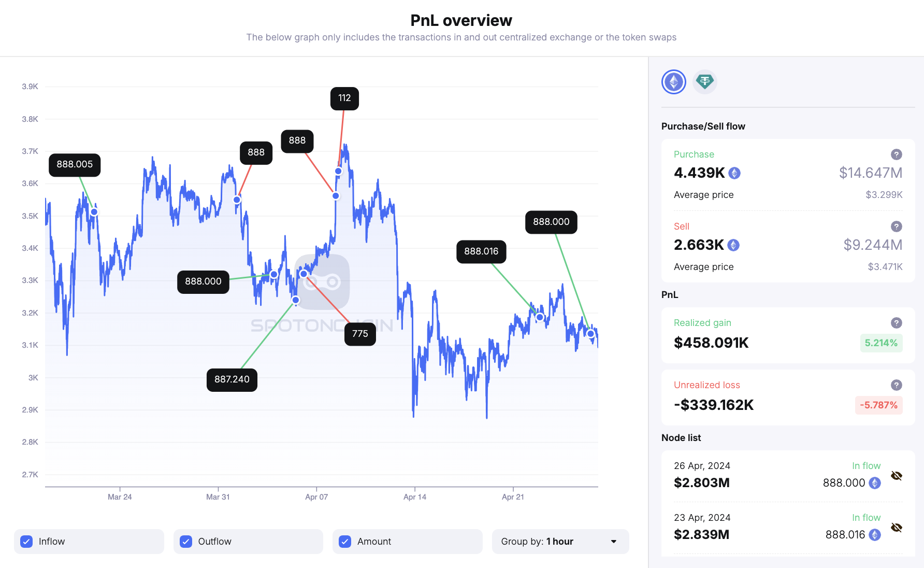Viewport: 924px width, 568px height.
Task: Click the Purchase help question mark icon
Action: [896, 154]
